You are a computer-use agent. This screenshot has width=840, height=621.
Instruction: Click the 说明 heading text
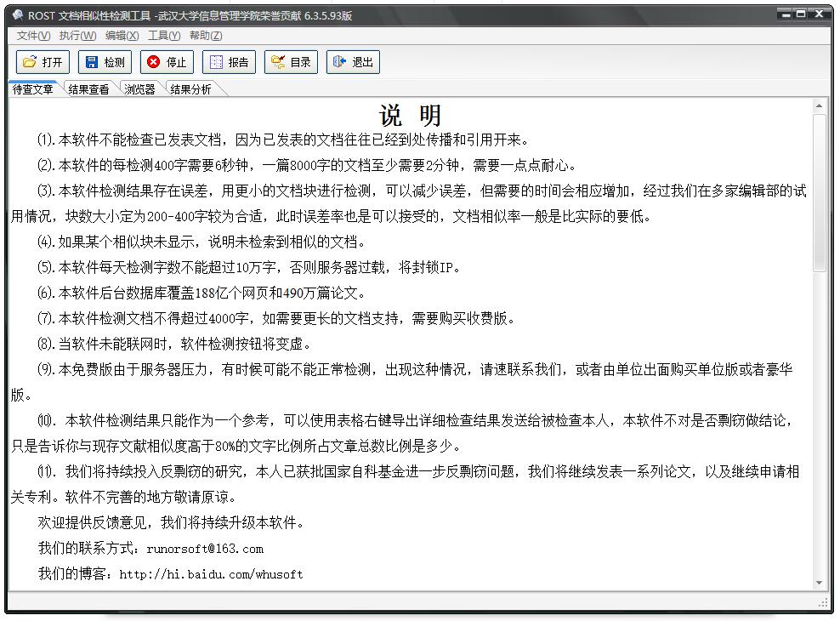[411, 115]
